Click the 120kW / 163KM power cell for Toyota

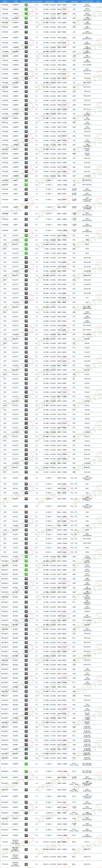62,864
